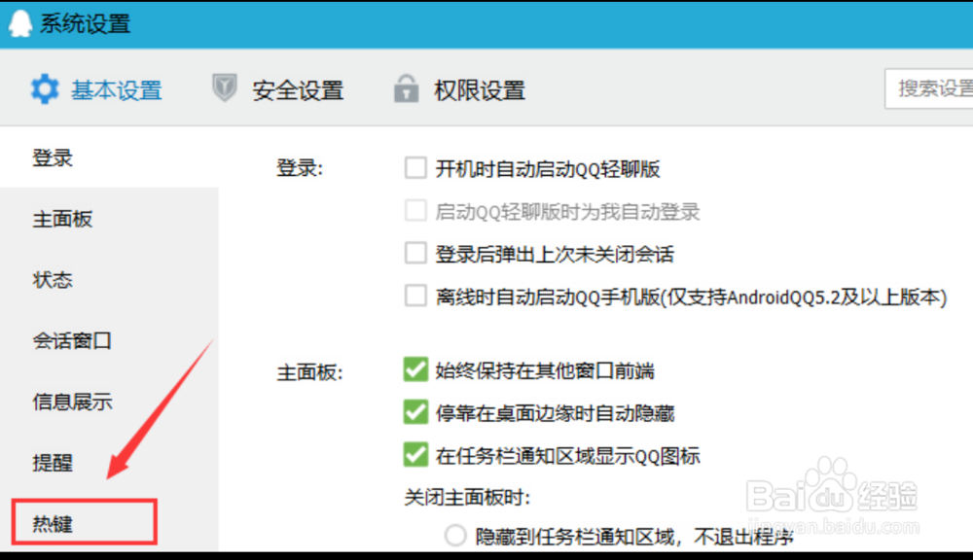973x560 pixels.
Task: Uncheck 停靠在桌面边缘时自动隐藏
Action: pyautogui.click(x=415, y=412)
